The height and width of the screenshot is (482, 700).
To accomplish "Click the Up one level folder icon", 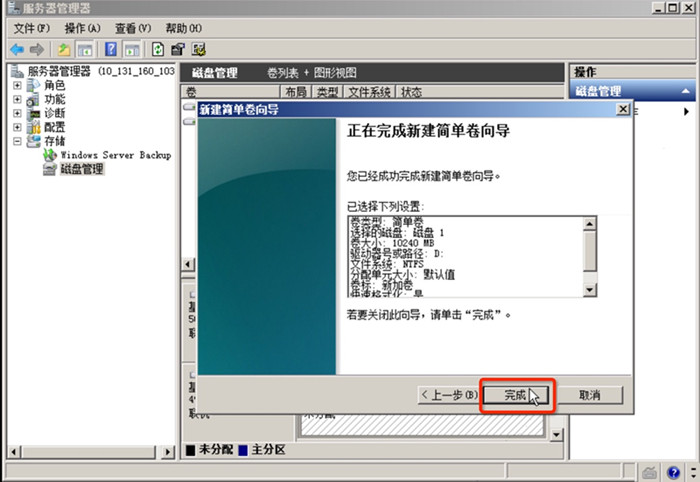I will [x=64, y=50].
